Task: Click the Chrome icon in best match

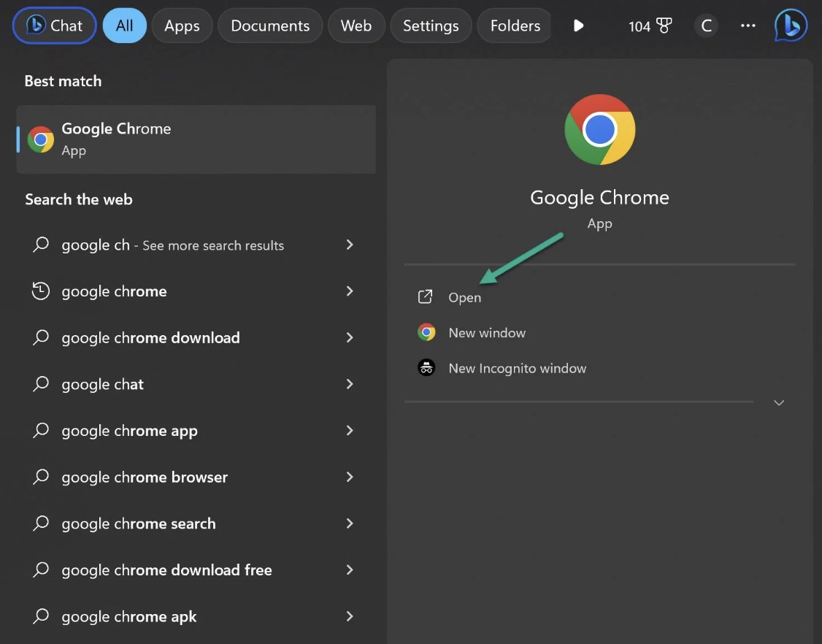Action: [40, 139]
